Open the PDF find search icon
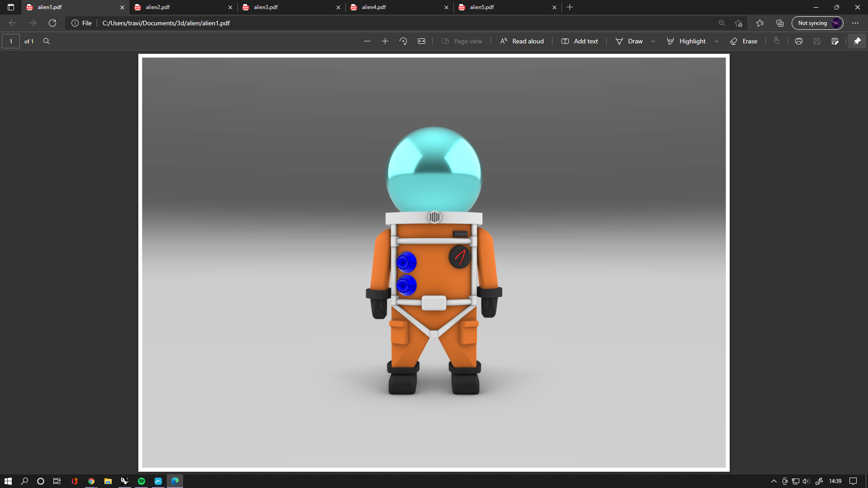The width and height of the screenshot is (868, 488). (x=47, y=41)
